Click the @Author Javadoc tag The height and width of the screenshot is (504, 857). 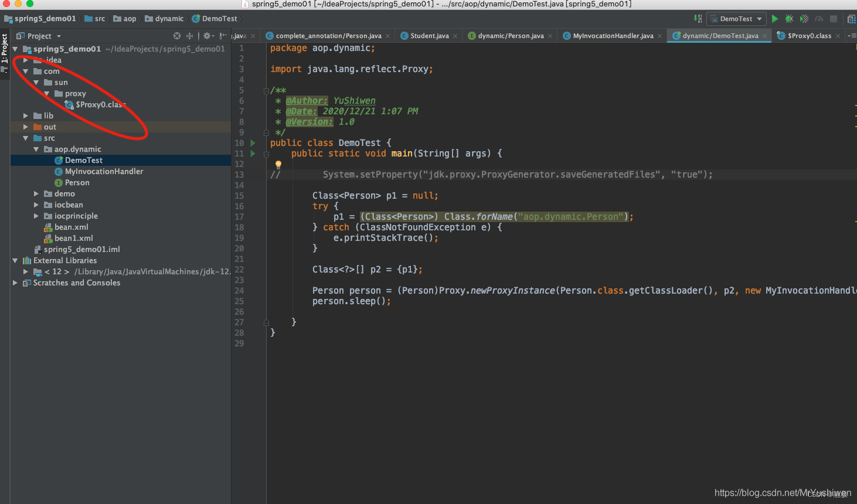(x=307, y=101)
